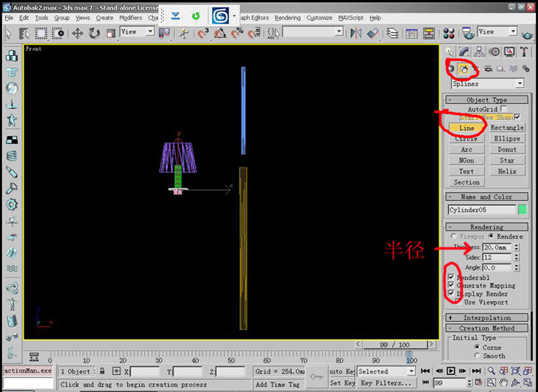Open the Time Configuration icon

479,382
